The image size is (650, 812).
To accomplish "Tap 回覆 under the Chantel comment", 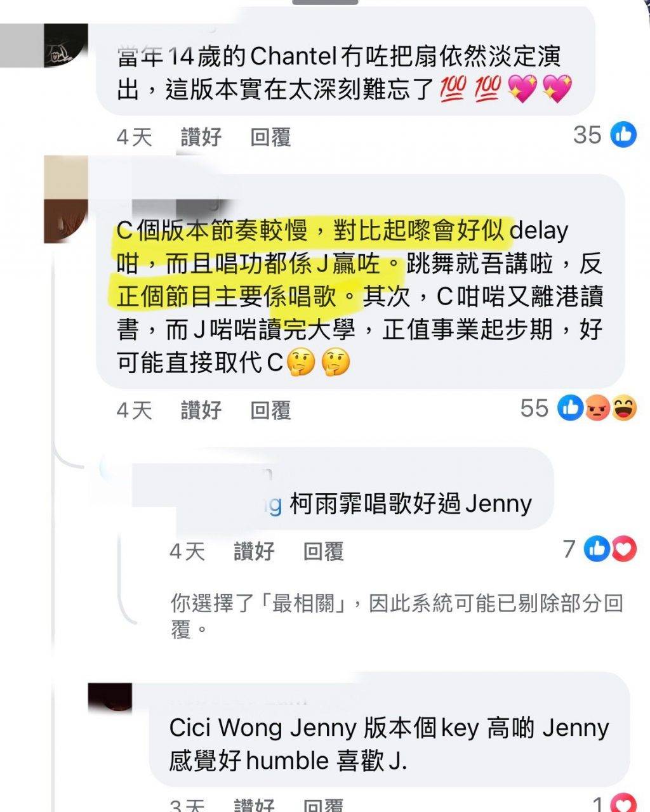I will coord(270,136).
